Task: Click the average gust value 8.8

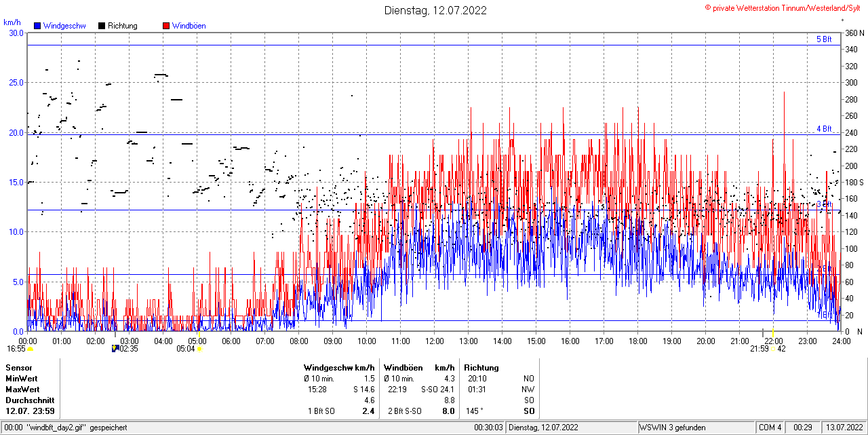Action: coord(449,400)
